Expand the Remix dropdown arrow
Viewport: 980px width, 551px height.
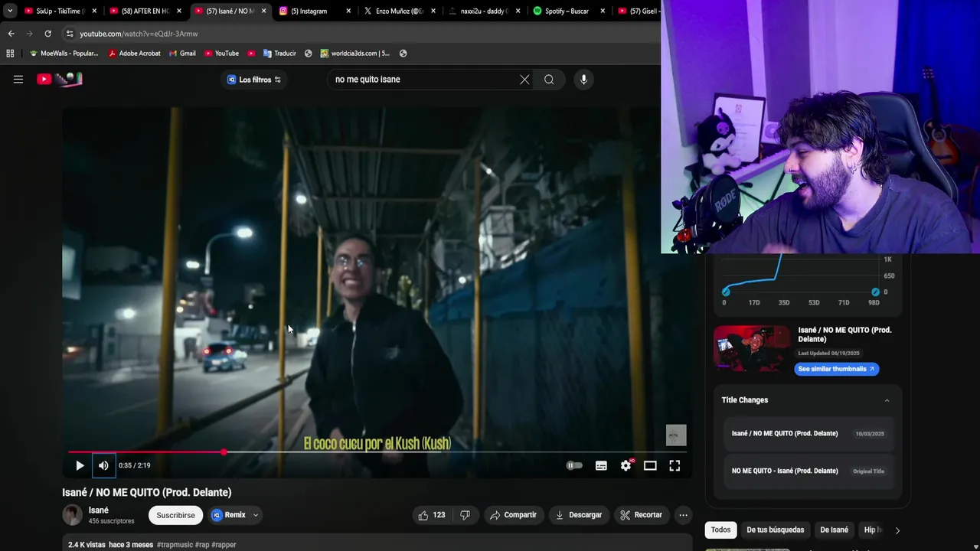point(256,515)
